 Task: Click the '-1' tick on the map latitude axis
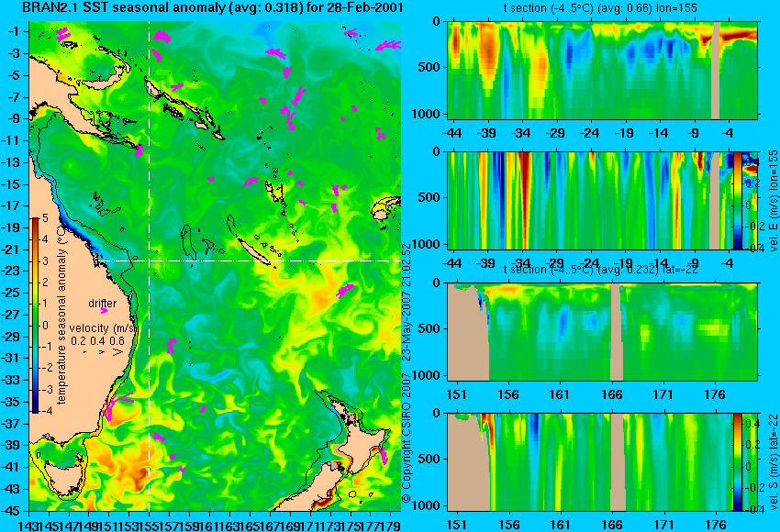pos(13,31)
